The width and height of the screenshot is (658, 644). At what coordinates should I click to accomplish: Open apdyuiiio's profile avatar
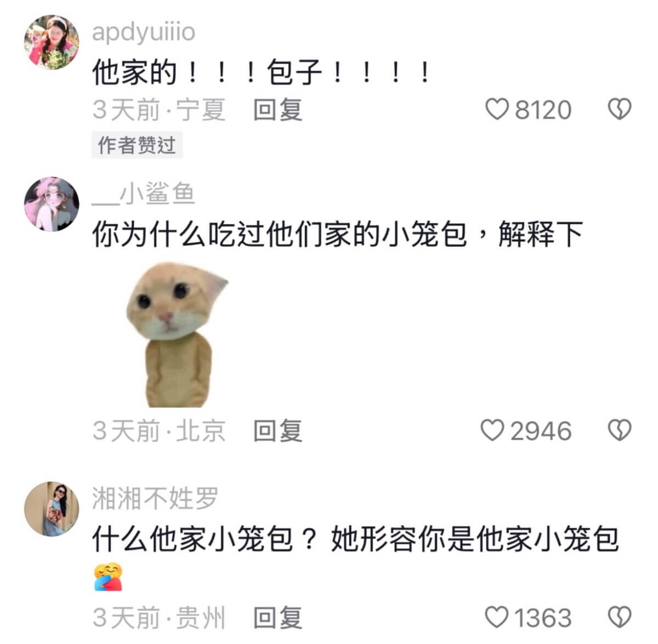(x=52, y=42)
